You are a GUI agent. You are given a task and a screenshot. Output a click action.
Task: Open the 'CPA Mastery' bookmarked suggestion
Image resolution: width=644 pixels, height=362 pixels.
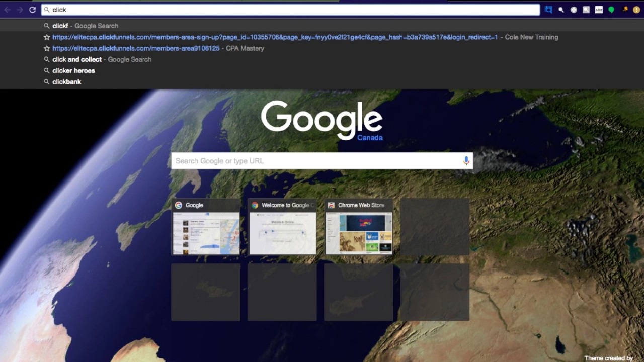pos(322,48)
